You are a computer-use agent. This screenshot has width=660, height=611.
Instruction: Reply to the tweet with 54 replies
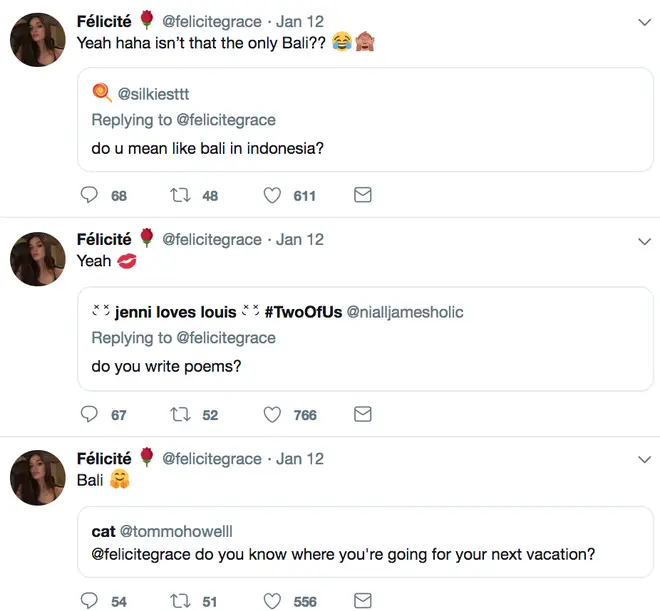89,601
